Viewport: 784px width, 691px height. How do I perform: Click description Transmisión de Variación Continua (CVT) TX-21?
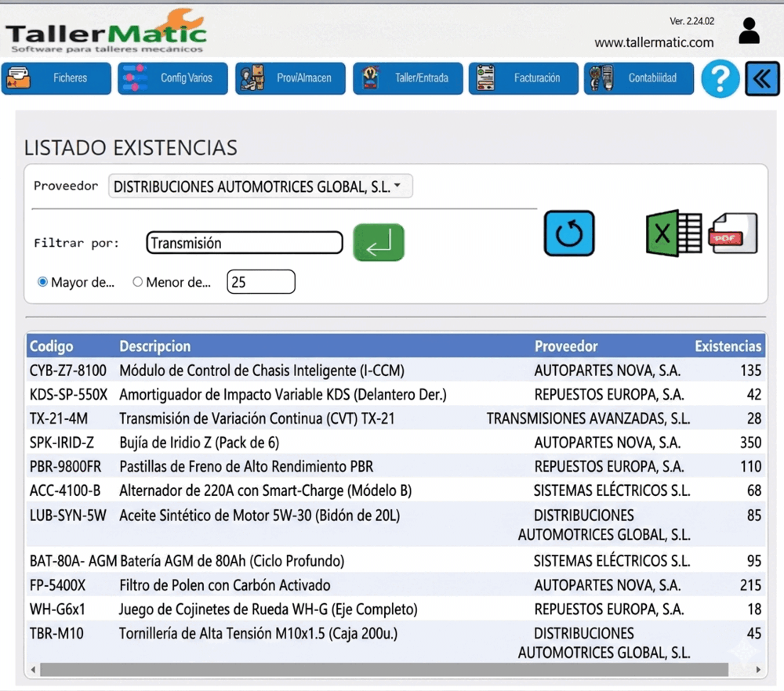(257, 418)
